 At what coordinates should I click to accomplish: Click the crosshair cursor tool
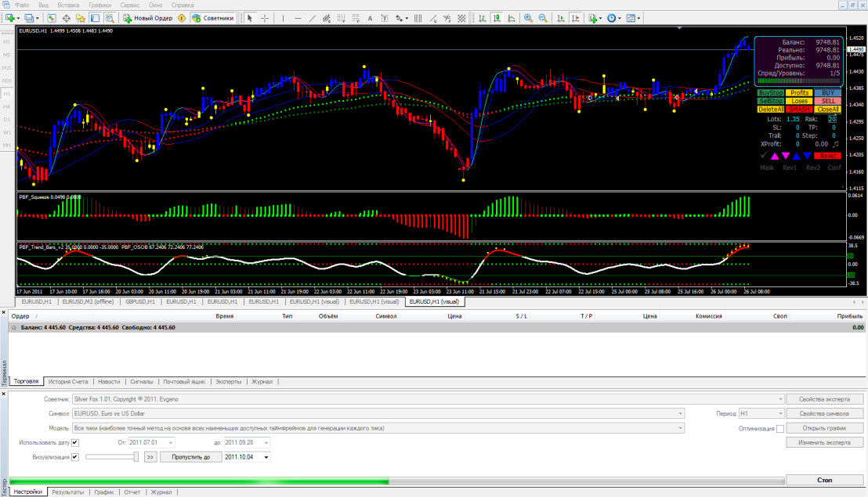[x=265, y=18]
